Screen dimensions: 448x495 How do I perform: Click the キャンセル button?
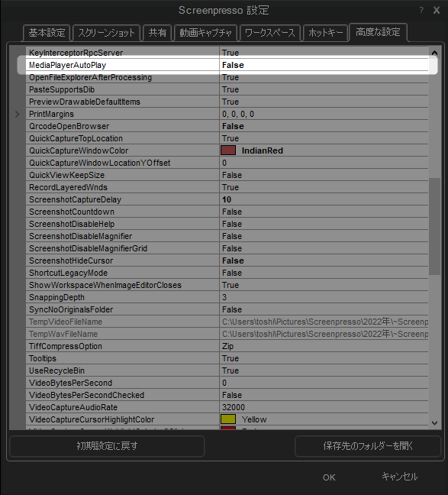399,477
